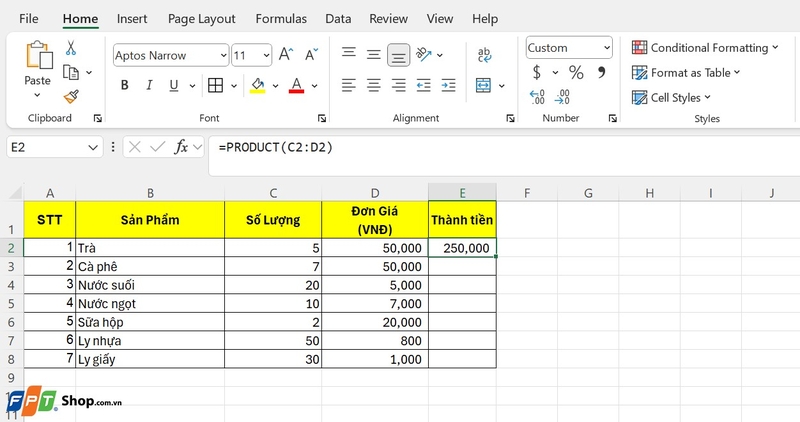Align text left
Image resolution: width=800 pixels, height=422 pixels.
(x=349, y=85)
